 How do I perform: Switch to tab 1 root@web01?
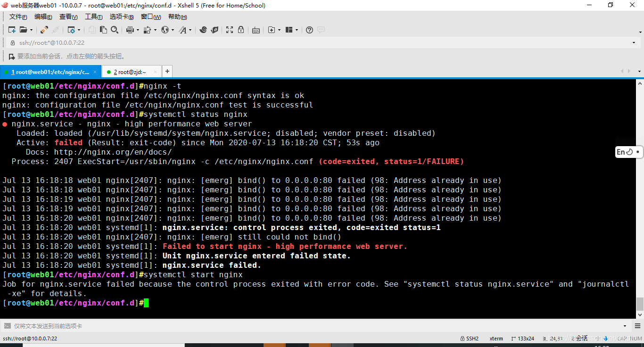(50, 72)
